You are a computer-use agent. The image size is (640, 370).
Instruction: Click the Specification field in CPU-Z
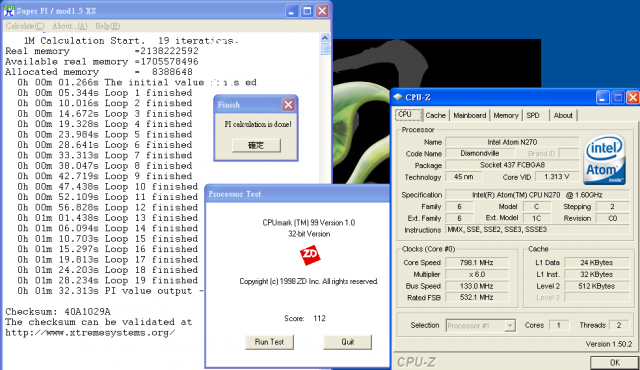coord(537,195)
